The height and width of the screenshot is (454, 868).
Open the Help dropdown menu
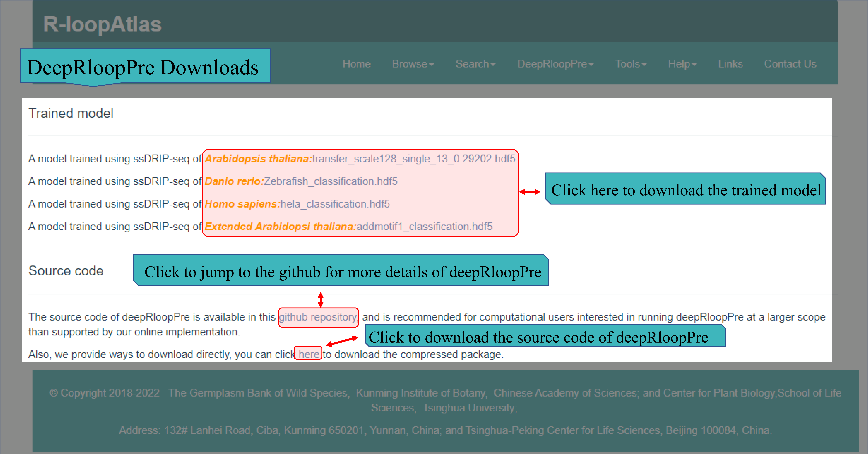click(682, 64)
